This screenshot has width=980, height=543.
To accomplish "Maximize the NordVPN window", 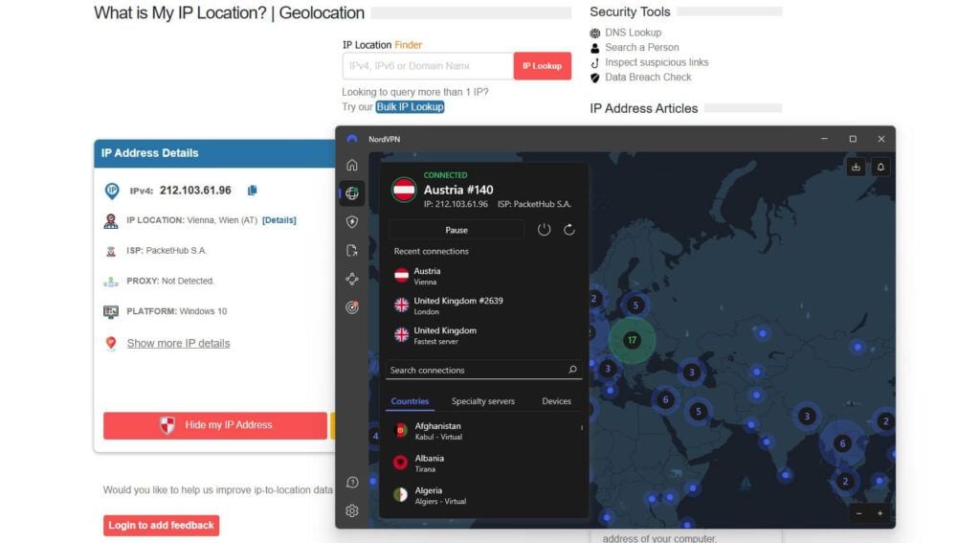I will 853,139.
